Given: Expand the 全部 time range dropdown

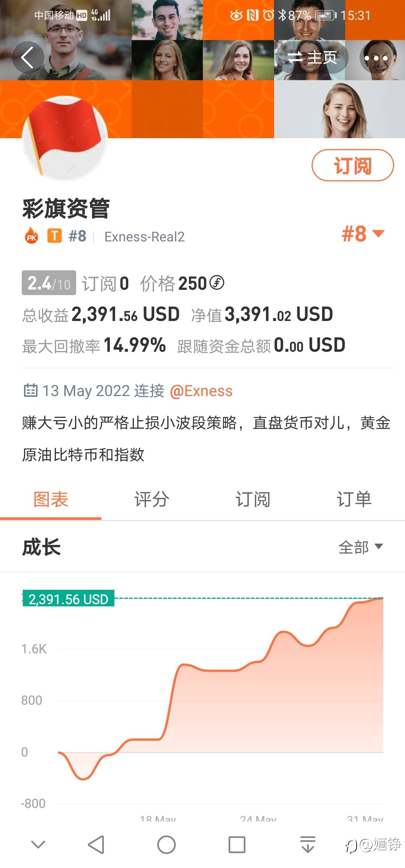Looking at the screenshot, I should tap(360, 547).
